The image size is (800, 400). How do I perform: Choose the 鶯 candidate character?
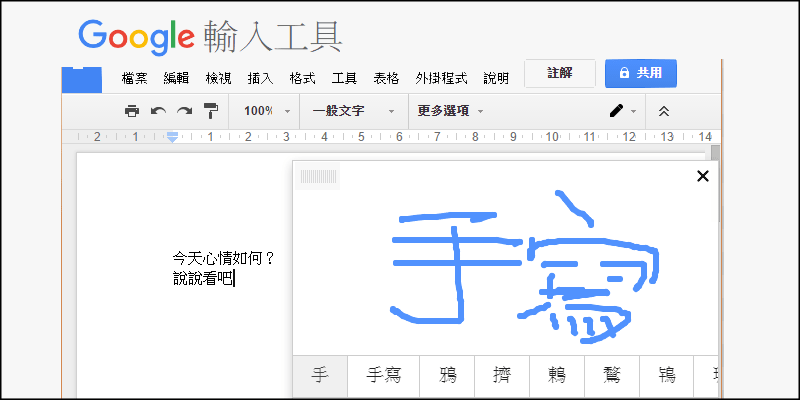612,377
